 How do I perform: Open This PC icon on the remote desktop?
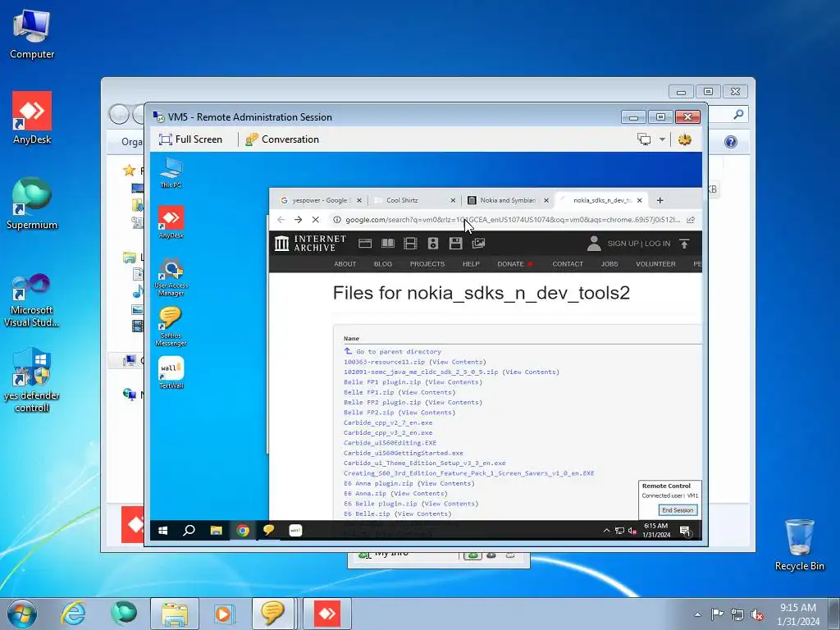[x=171, y=172]
